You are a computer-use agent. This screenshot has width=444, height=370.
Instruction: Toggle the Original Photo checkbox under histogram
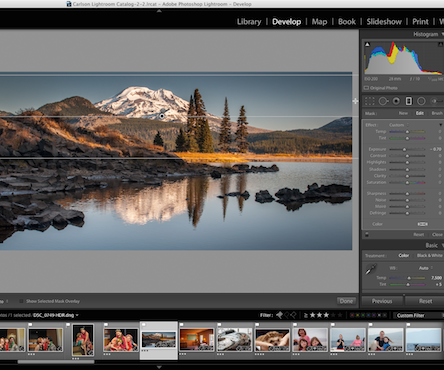click(x=366, y=88)
